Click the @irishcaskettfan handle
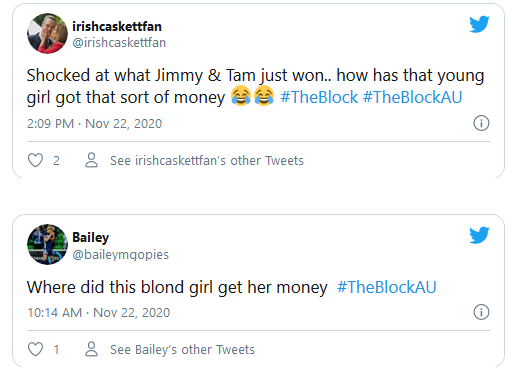This screenshot has height=372, width=516. click(x=119, y=43)
